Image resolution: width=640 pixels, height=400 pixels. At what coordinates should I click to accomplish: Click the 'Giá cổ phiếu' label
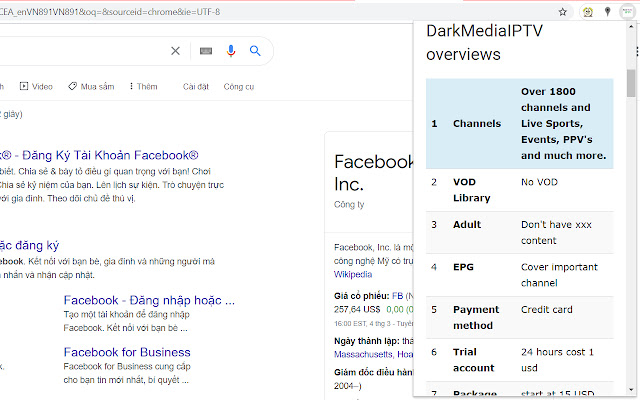pos(361,296)
